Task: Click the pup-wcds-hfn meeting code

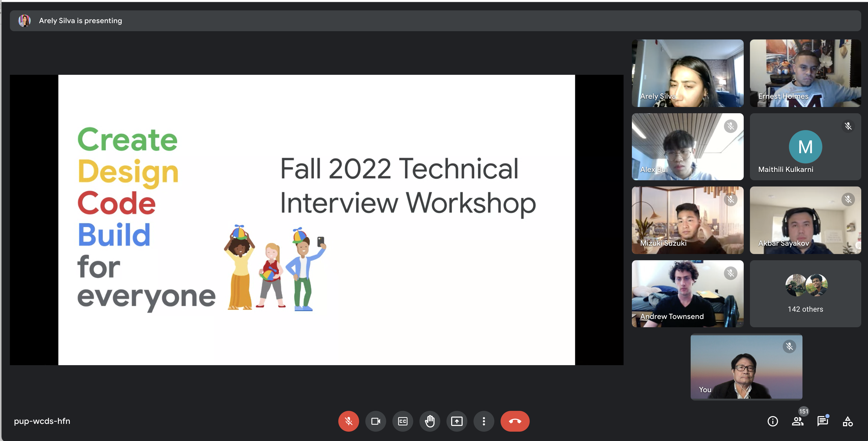Action: [x=42, y=421]
